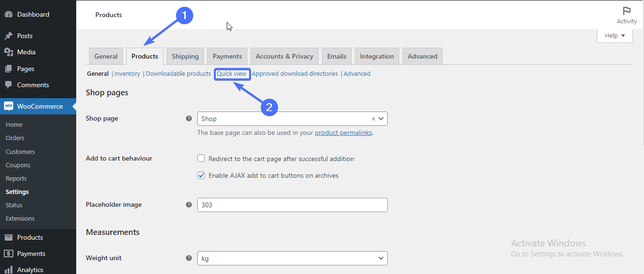
Task: Click the Posts pushpin icon
Action: 9,36
